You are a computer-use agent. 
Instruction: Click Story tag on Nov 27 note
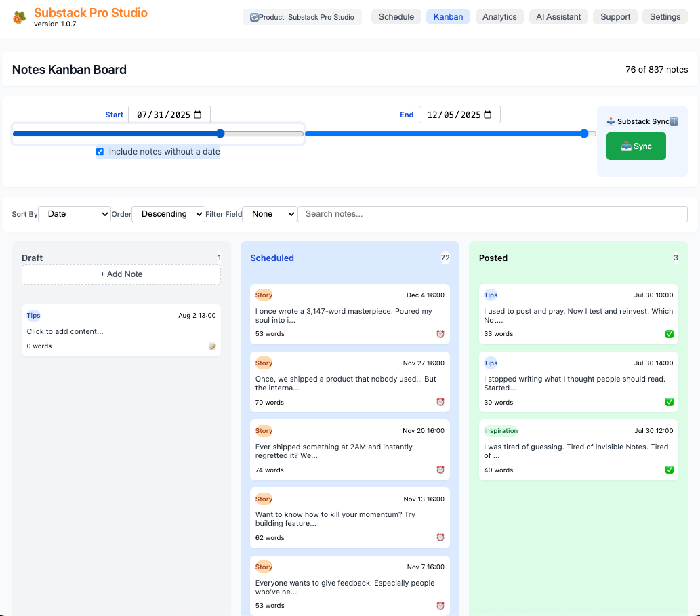(x=264, y=363)
